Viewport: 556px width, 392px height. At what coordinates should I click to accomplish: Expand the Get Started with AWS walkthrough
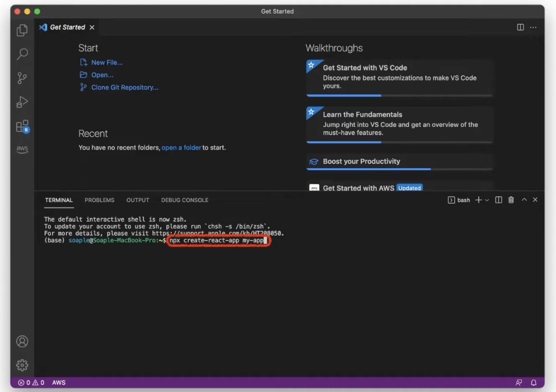point(361,188)
